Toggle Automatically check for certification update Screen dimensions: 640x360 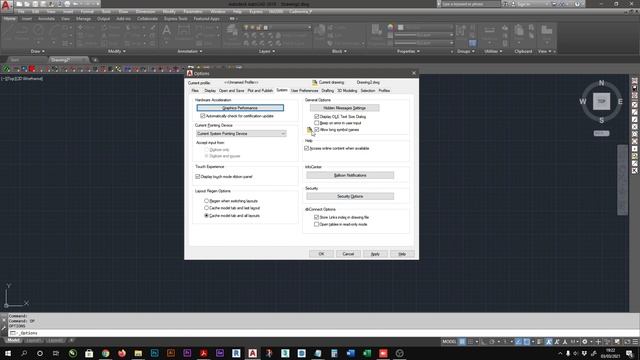pyautogui.click(x=202, y=116)
